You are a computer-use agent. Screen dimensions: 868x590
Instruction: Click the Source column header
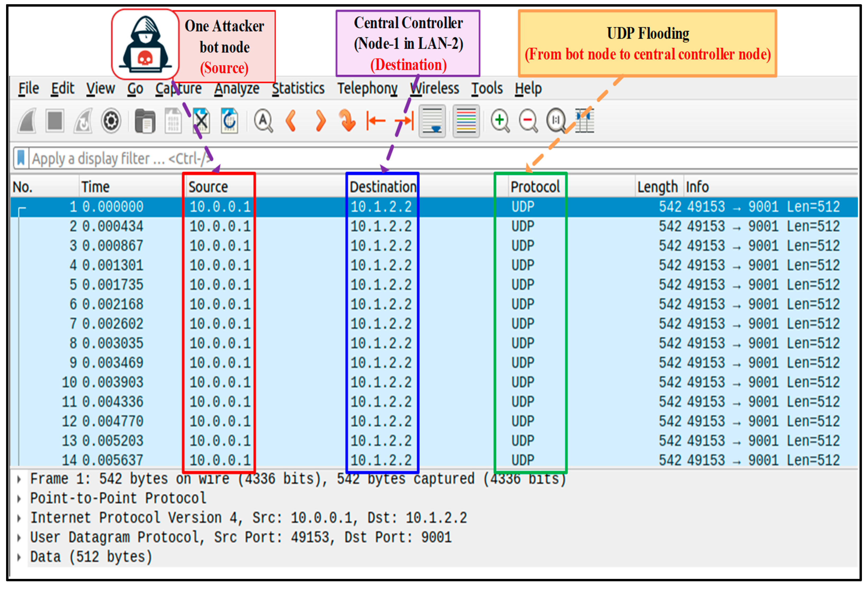(x=208, y=187)
